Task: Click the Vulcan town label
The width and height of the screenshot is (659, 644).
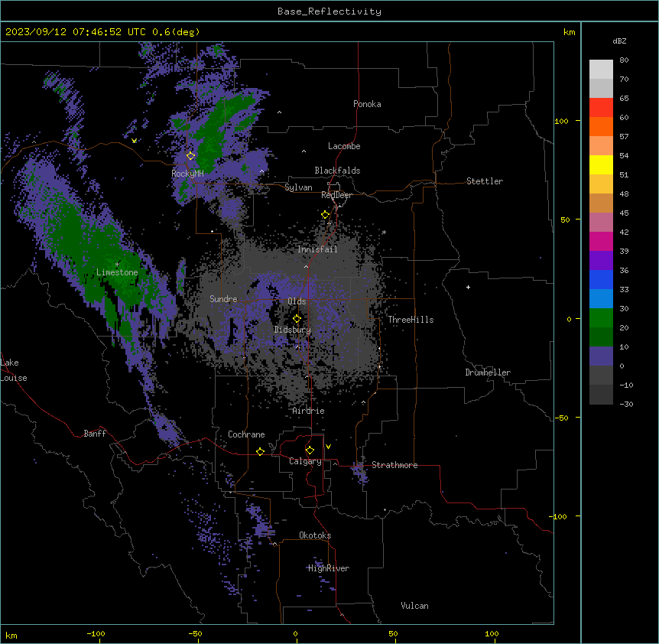Action: point(415,606)
